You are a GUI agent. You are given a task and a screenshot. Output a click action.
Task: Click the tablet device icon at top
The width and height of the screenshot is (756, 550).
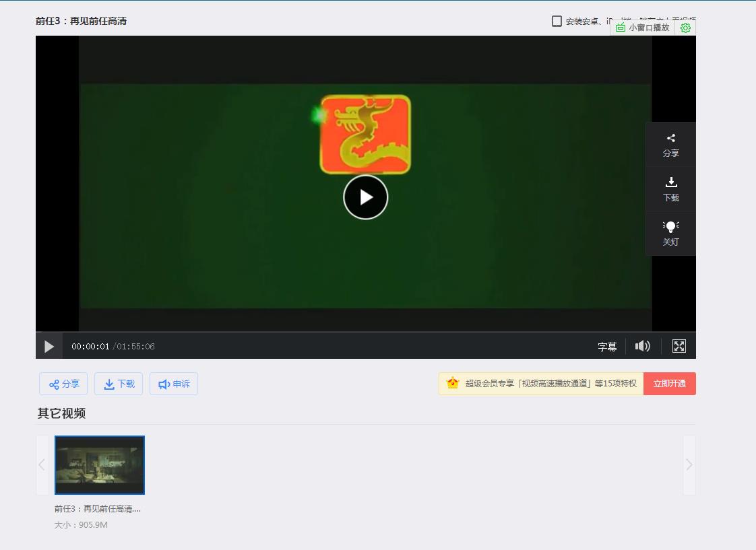pyautogui.click(x=557, y=21)
